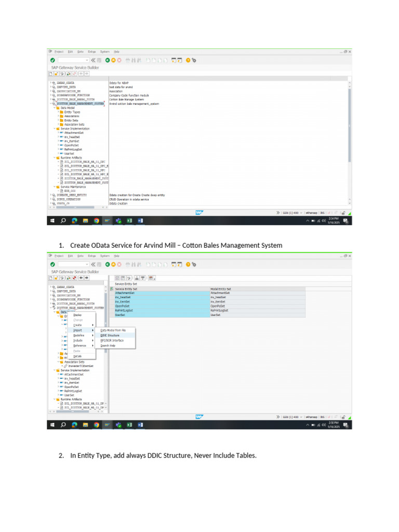This screenshot has width=399, height=532.
Task: Click red Cancel icon in upper SAP toolbar
Action: point(119,60)
